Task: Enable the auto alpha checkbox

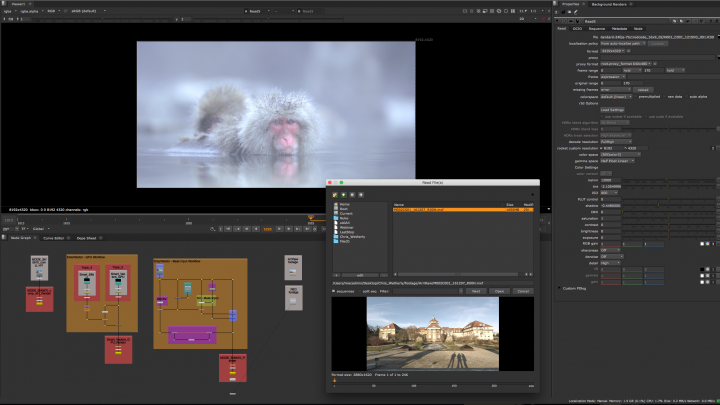Action: point(686,96)
